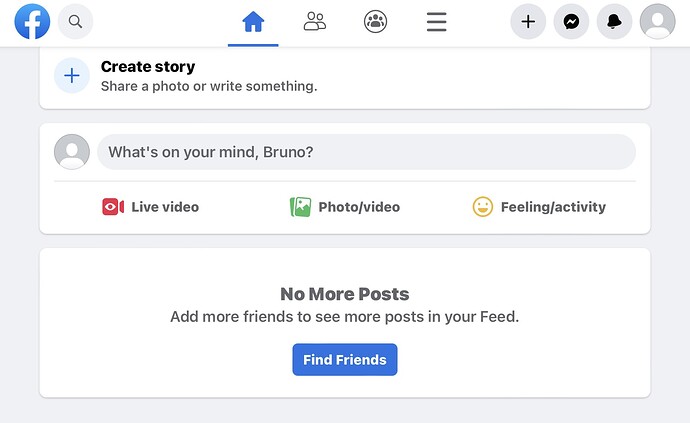Open the Create story text link

coord(148,67)
